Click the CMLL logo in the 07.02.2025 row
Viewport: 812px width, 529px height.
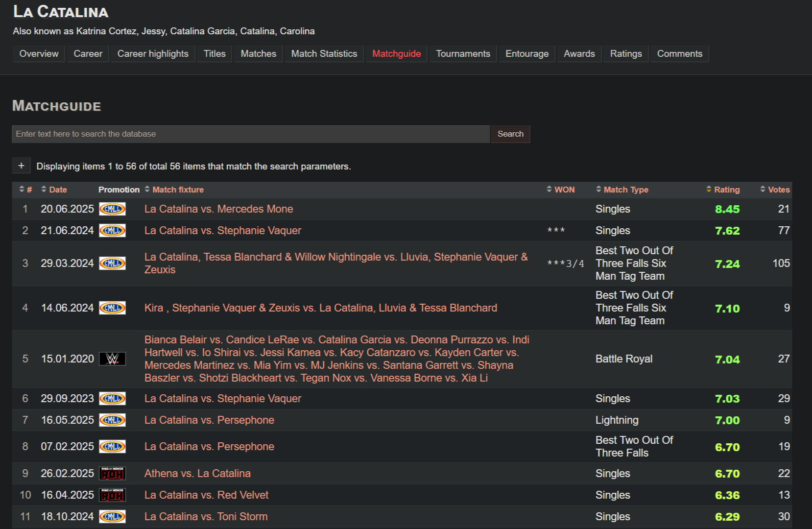click(112, 447)
